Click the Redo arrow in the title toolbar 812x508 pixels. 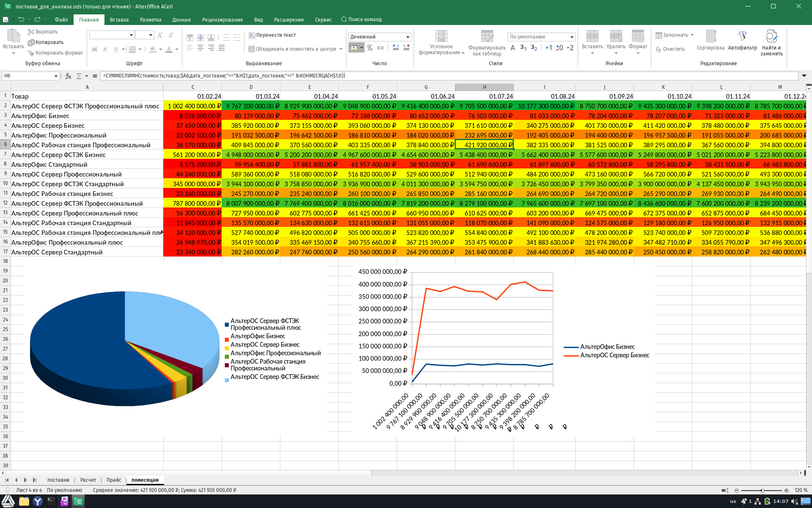37,19
